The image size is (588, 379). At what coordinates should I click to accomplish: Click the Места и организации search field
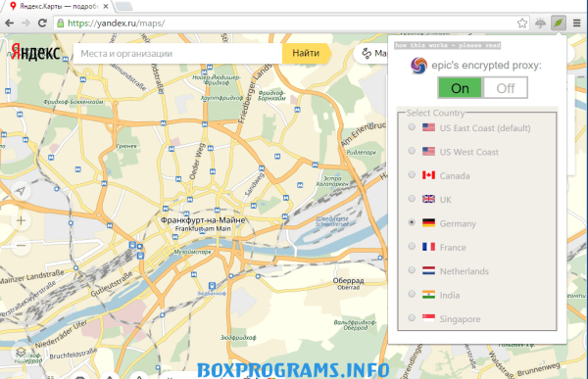(x=177, y=53)
